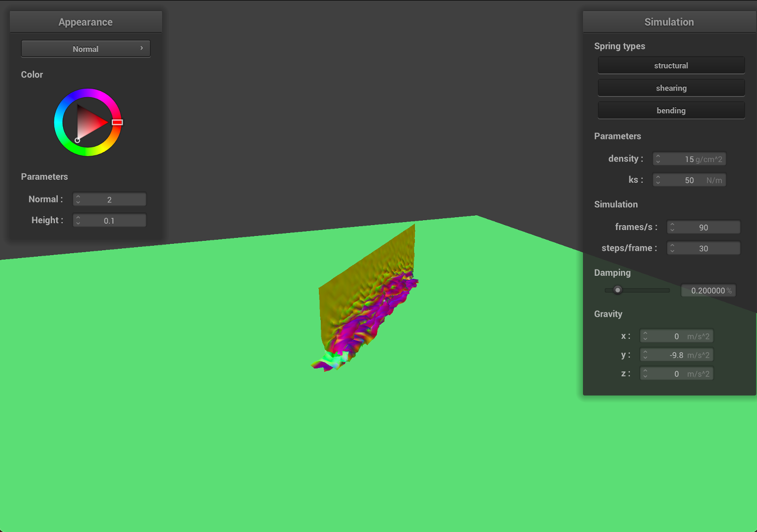Image resolution: width=757 pixels, height=532 pixels.
Task: Click the Height parameter stepper down arrow
Action: (x=78, y=222)
